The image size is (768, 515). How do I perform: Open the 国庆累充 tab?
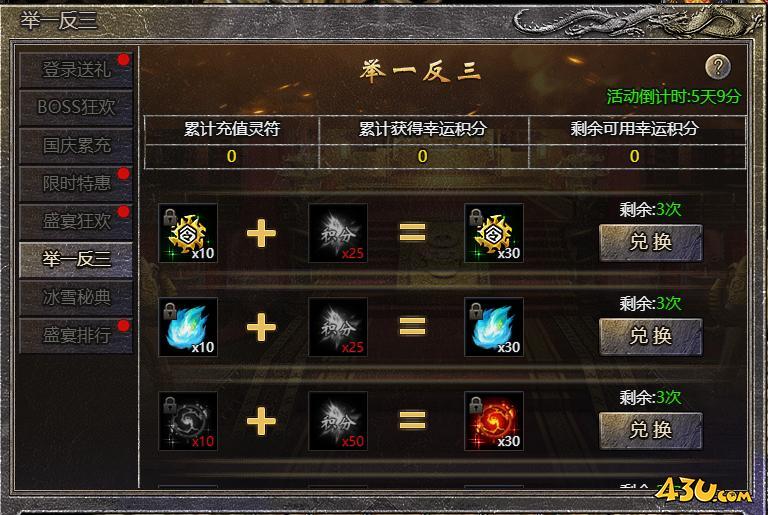pos(76,146)
